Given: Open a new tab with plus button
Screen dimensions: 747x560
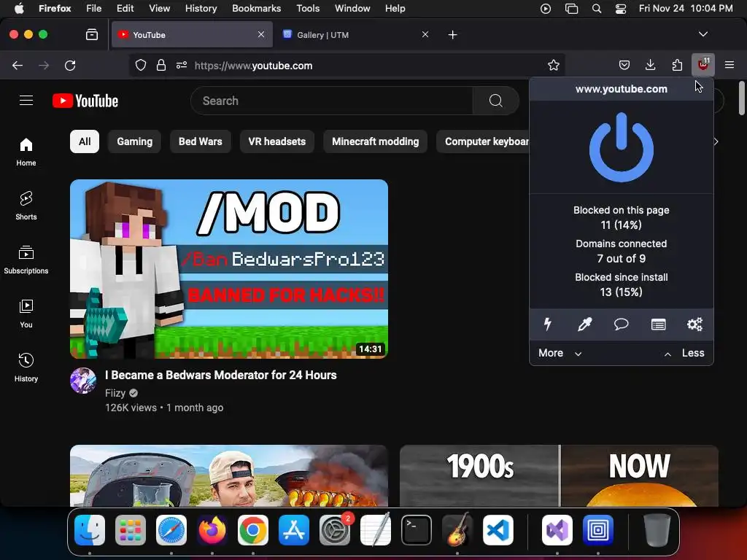Looking at the screenshot, I should coord(452,35).
